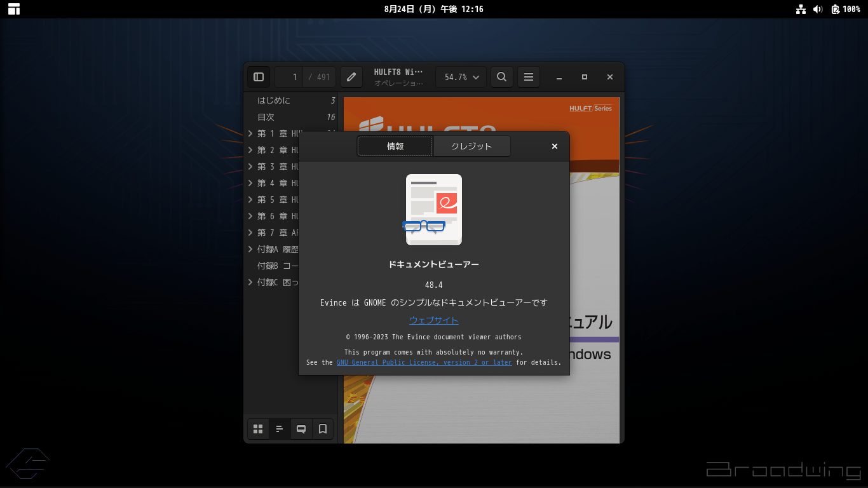Open the 54.7% zoom dropdown
Screen dimensions: 868x488
(461, 77)
